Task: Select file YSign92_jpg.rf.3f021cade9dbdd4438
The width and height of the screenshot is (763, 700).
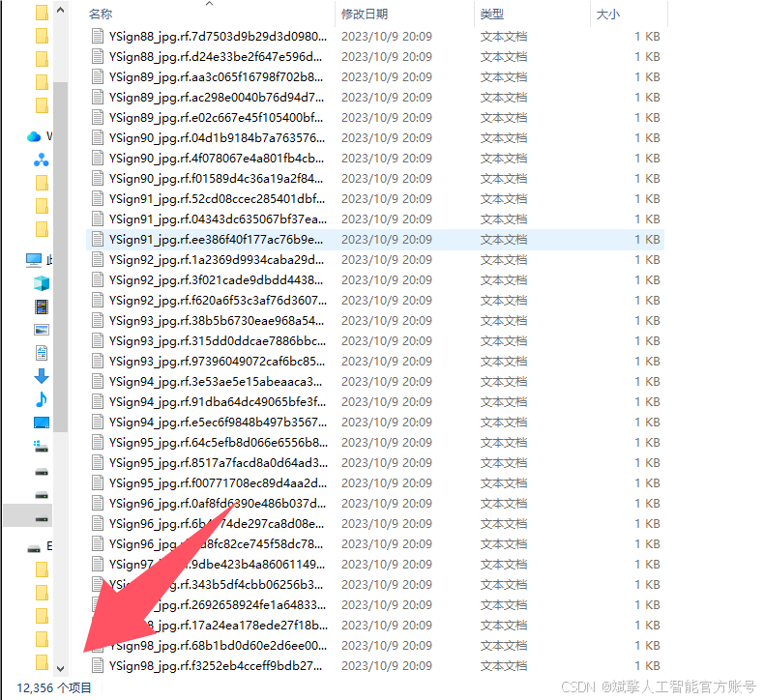Action: tap(216, 280)
